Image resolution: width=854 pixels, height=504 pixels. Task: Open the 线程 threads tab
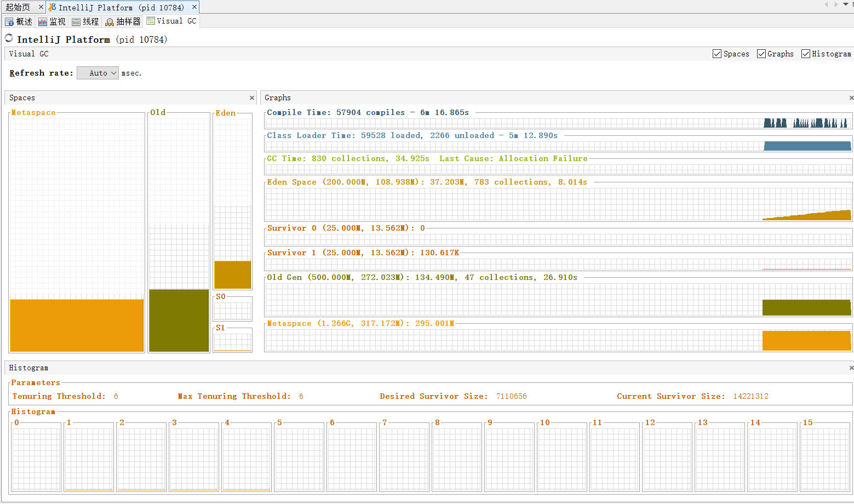[x=85, y=21]
